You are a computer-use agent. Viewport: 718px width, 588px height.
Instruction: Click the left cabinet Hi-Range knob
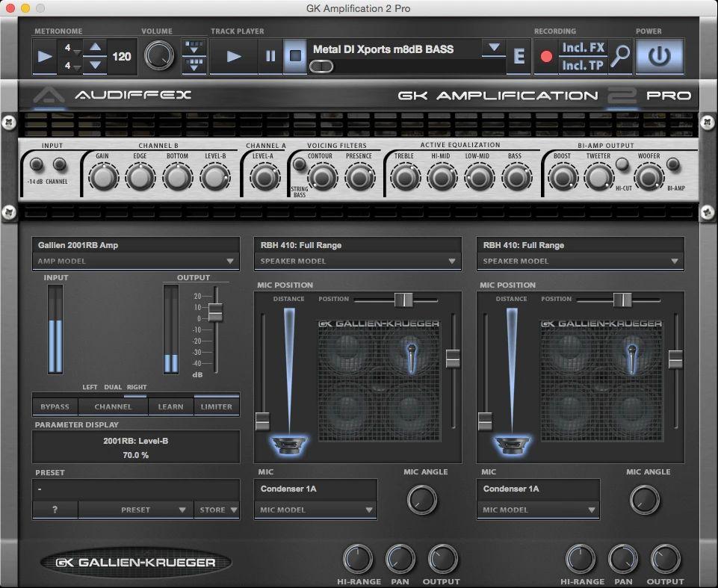tap(358, 559)
